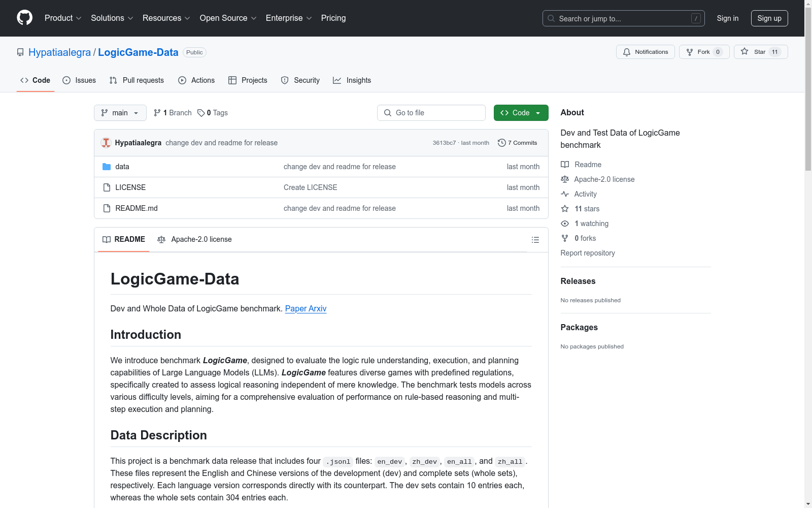
Task: Click the Report repository link
Action: click(x=588, y=253)
